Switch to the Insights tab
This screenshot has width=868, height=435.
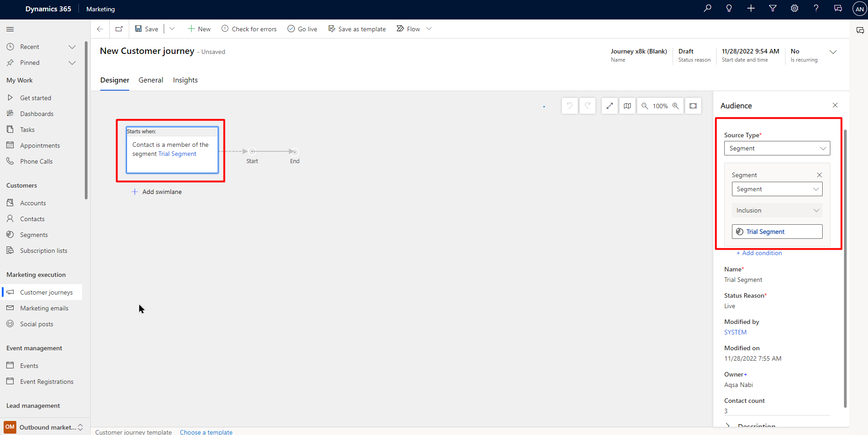[x=185, y=80]
